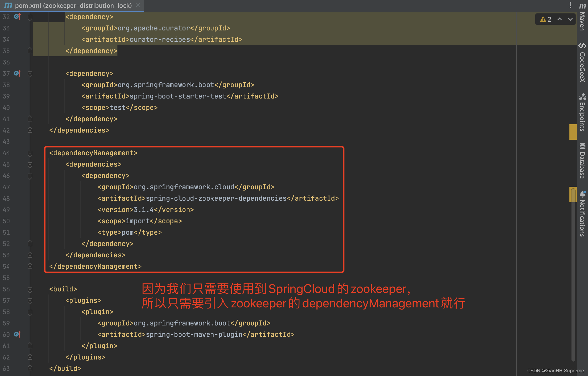Open the Notifications tool window

coord(582,214)
